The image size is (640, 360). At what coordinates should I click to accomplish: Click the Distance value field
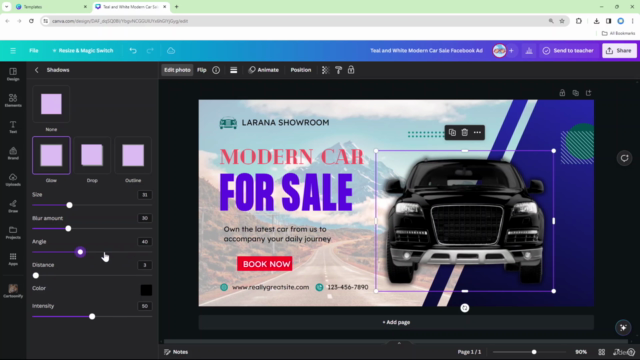pyautogui.click(x=144, y=265)
